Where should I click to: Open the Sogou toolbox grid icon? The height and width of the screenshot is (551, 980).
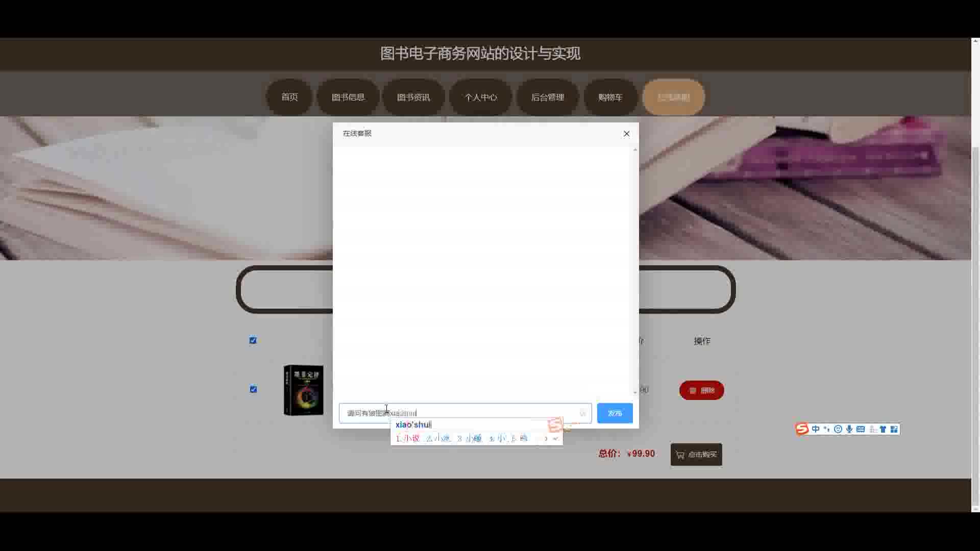tap(894, 429)
